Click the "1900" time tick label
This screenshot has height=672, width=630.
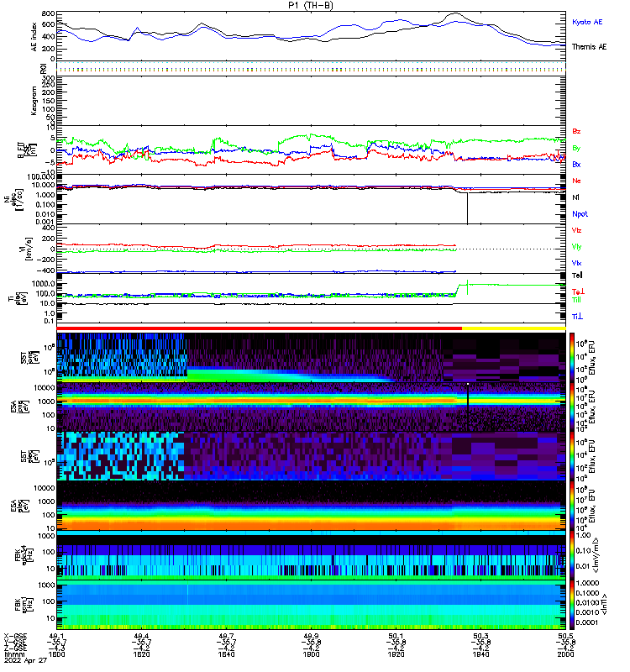click(x=311, y=654)
